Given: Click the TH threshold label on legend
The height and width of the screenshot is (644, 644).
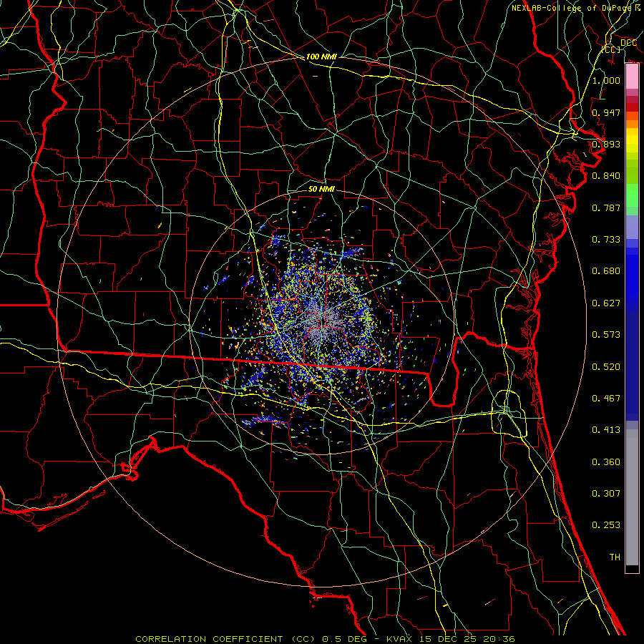Looking at the screenshot, I should [615, 557].
